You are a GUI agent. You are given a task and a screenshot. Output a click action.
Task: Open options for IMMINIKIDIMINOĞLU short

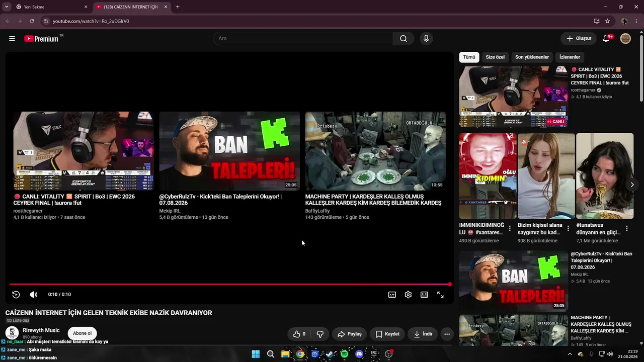(x=510, y=228)
